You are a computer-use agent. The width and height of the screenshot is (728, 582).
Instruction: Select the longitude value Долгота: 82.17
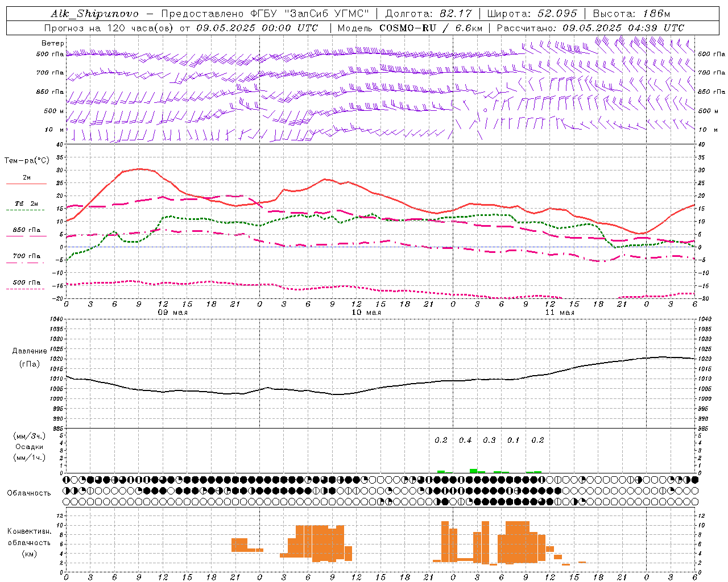(429, 14)
